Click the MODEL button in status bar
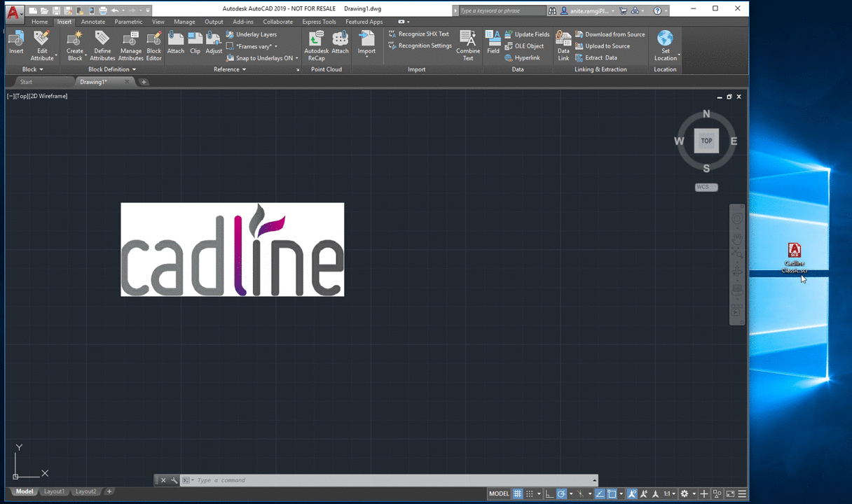Viewport: 852px width, 504px height. pos(499,493)
